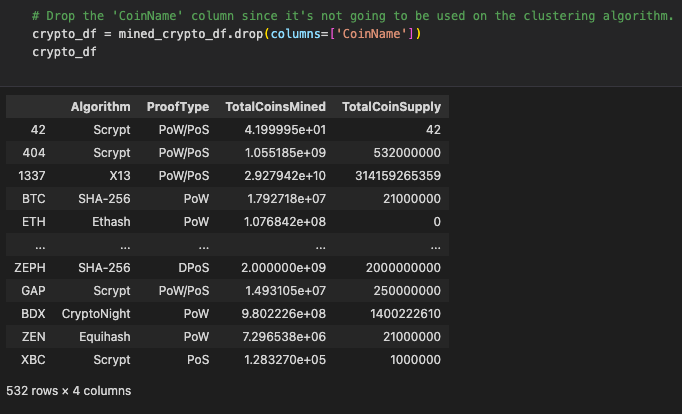Click the 'Scrypt' cell in GAP row
This screenshot has height=414, width=682.
pos(112,290)
